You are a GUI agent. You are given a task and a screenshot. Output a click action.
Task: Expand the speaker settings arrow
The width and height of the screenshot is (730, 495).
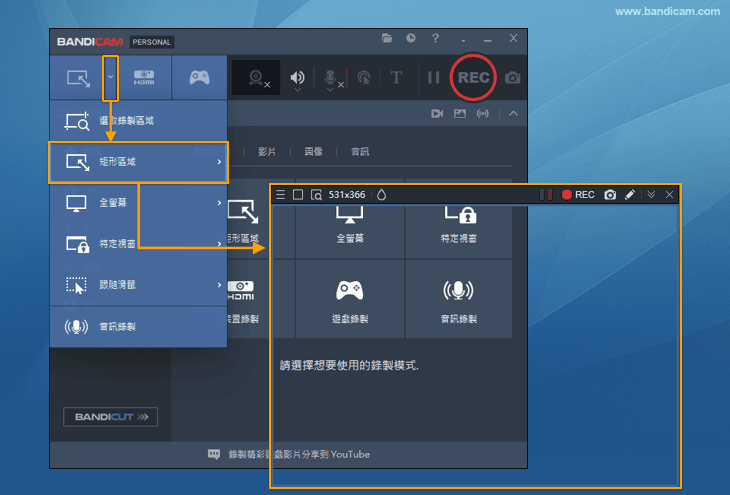[x=297, y=89]
